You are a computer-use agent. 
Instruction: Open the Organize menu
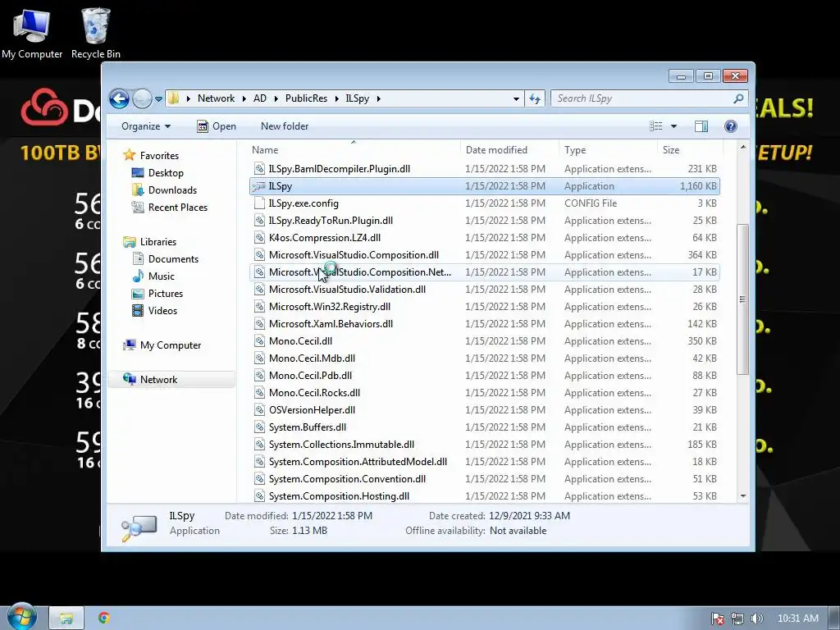click(x=146, y=126)
